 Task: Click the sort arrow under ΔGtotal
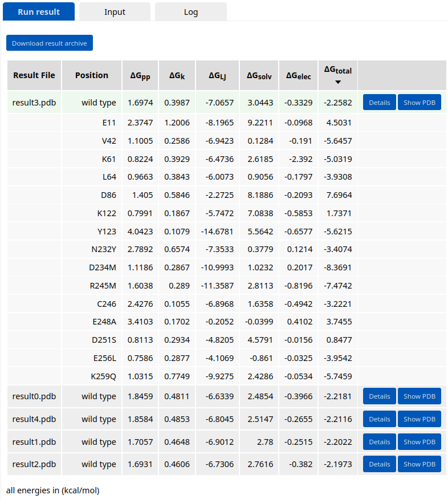[x=338, y=82]
